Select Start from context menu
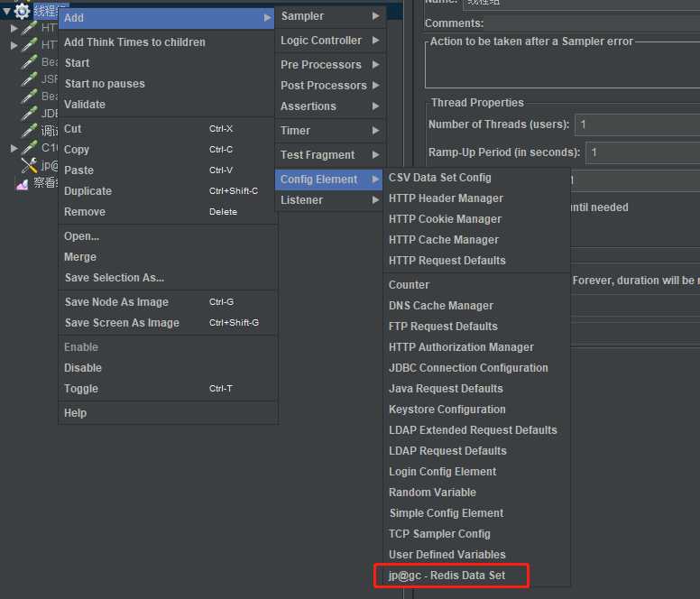Screen dimensions: 700x599 tap(167, 63)
